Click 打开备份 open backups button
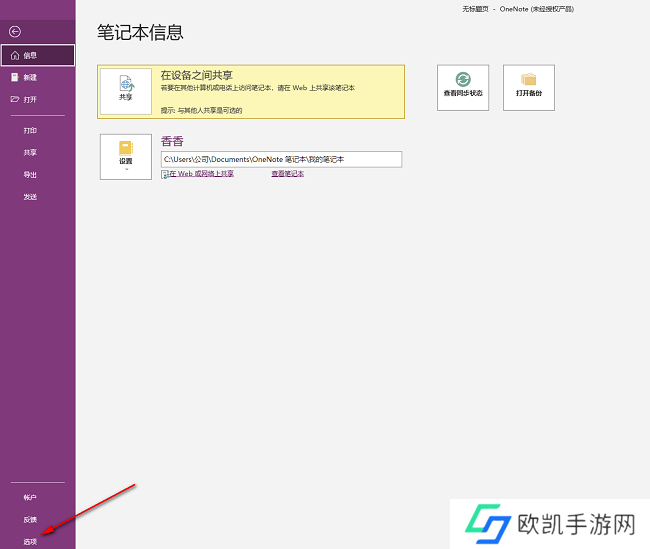This screenshot has height=549, width=650. tap(529, 87)
